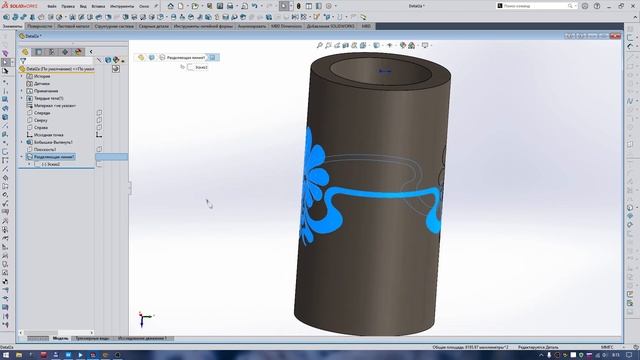Screen dimensions: 640x360
Task: Switch to the Поверхности ribbon tab
Action: [x=40, y=26]
